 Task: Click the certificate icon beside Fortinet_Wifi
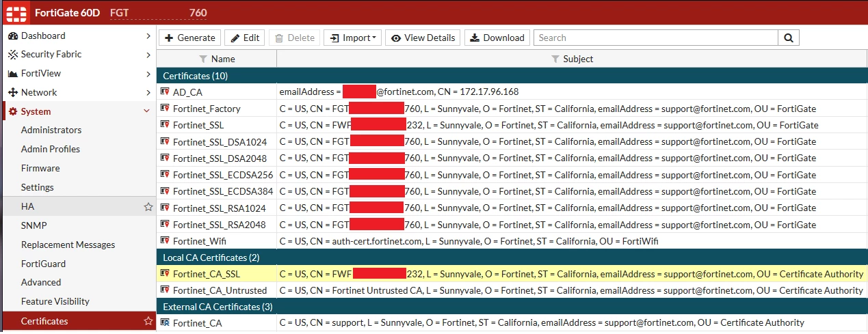165,240
